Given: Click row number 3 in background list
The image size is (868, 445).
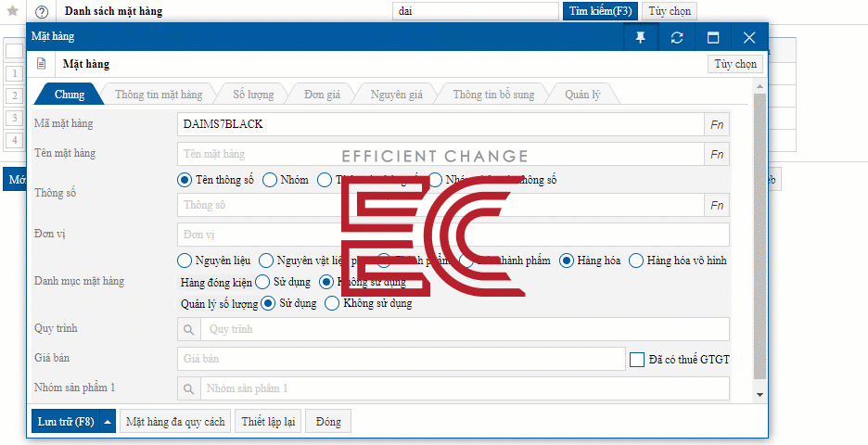Looking at the screenshot, I should tap(15, 118).
